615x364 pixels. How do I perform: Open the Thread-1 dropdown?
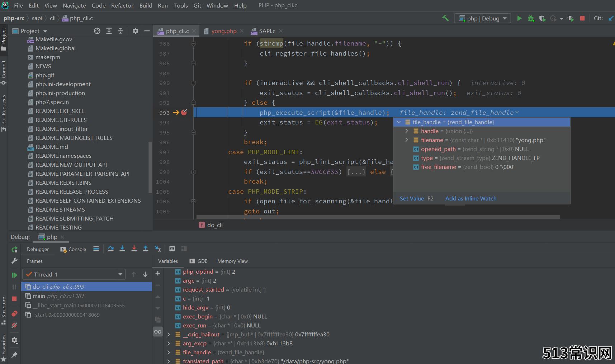pos(74,274)
